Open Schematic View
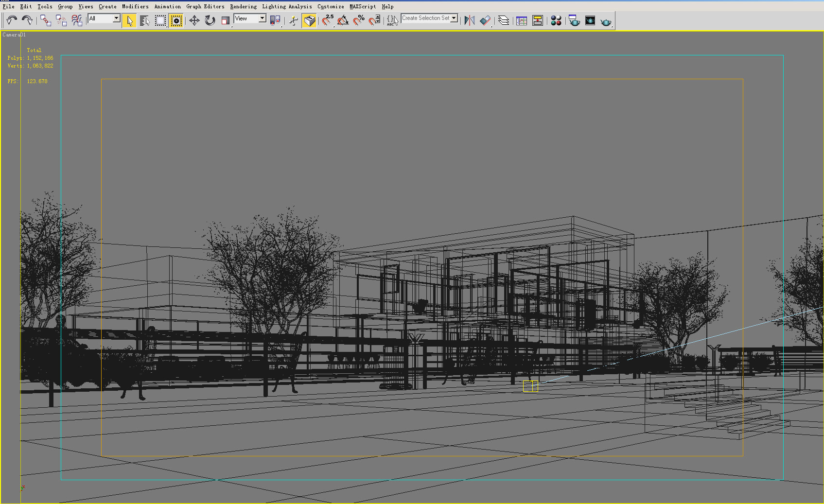Viewport: 824px width, 504px height. (x=538, y=20)
